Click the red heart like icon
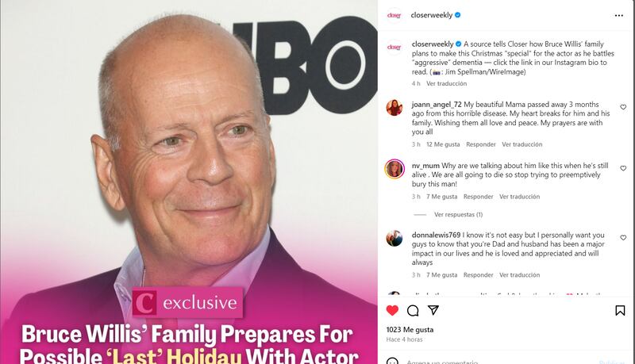 pyautogui.click(x=392, y=311)
